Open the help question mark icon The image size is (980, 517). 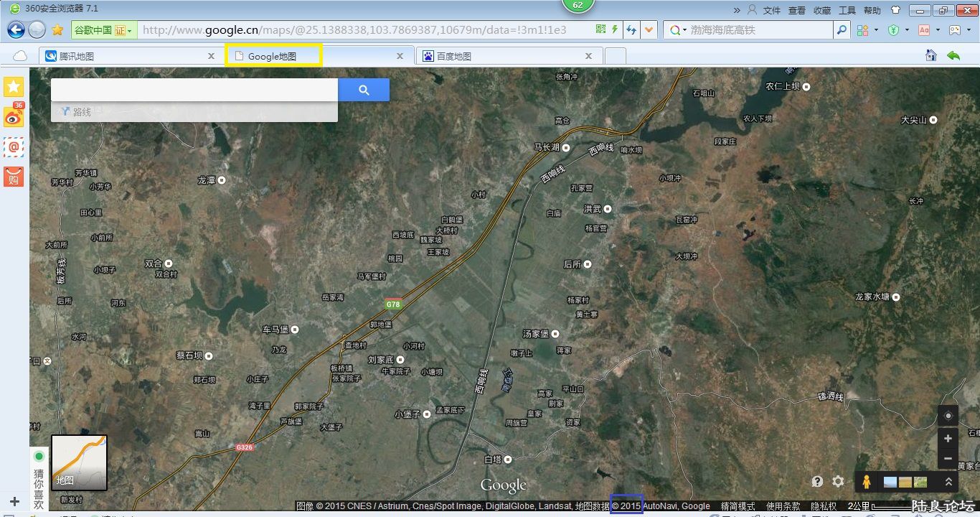click(x=817, y=482)
